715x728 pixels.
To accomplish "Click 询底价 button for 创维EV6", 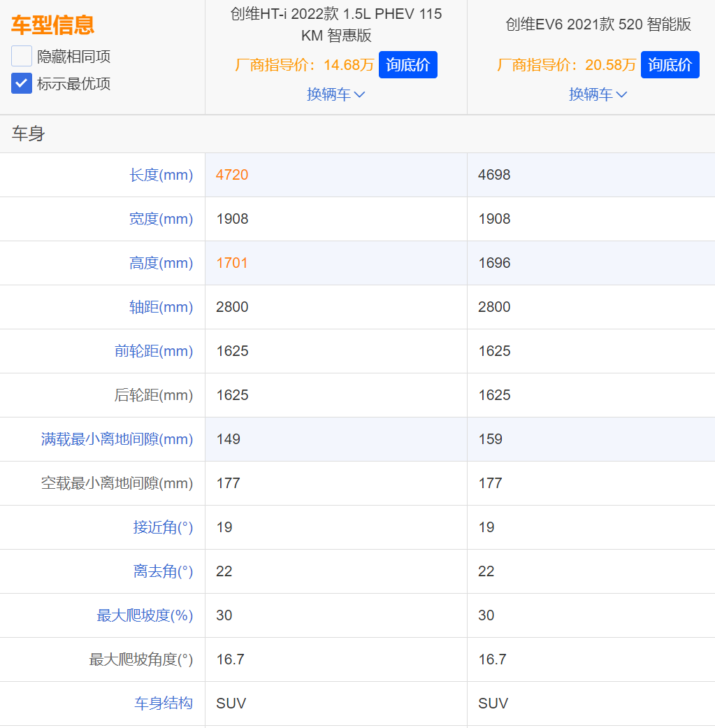I will (670, 65).
